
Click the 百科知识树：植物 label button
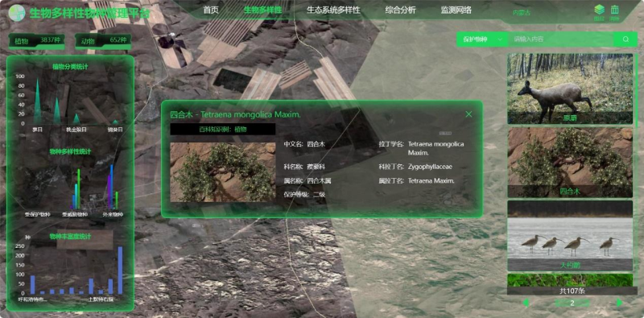click(x=223, y=129)
